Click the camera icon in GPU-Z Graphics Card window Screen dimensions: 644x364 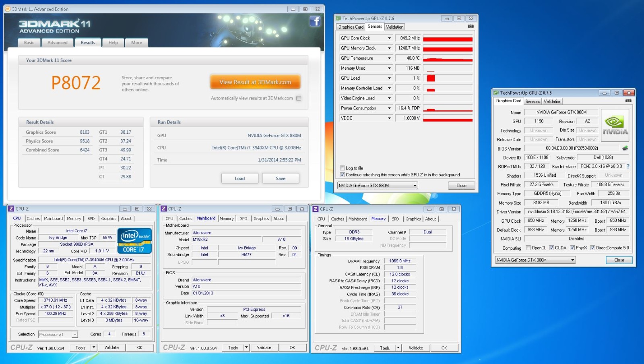(628, 101)
